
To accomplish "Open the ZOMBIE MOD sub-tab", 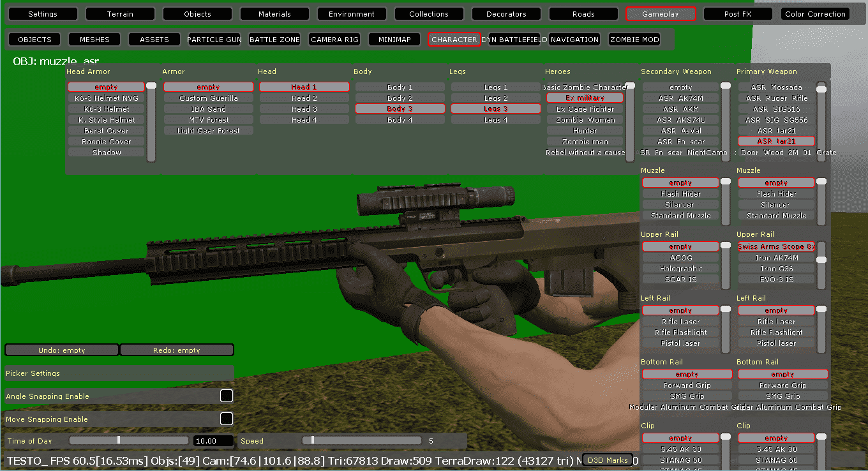I will coord(634,40).
